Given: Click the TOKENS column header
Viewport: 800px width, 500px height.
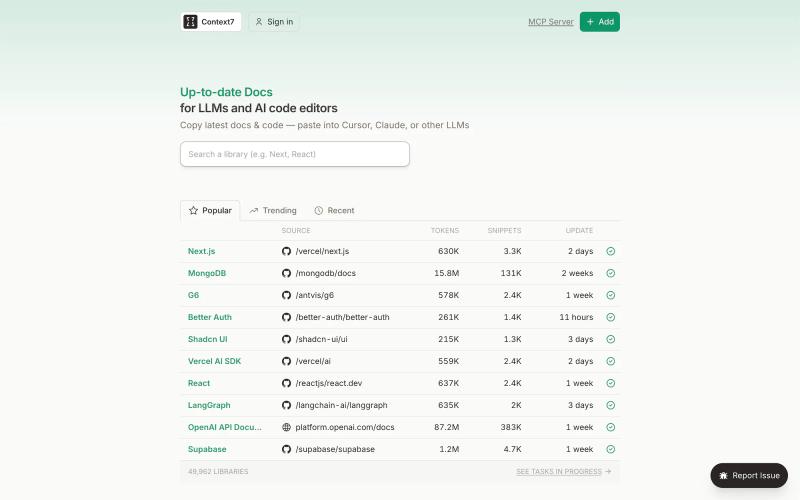Looking at the screenshot, I should click(x=445, y=231).
